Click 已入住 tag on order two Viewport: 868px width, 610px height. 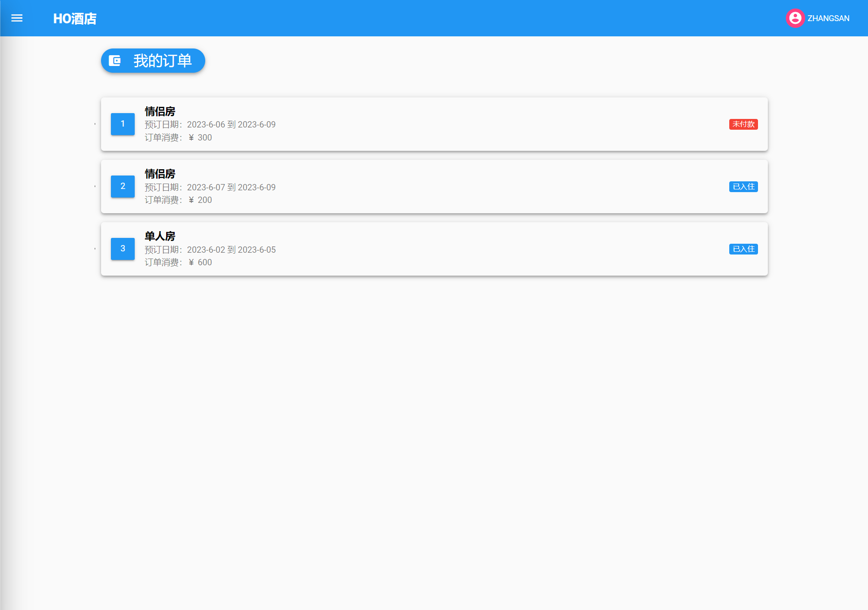[x=743, y=187]
